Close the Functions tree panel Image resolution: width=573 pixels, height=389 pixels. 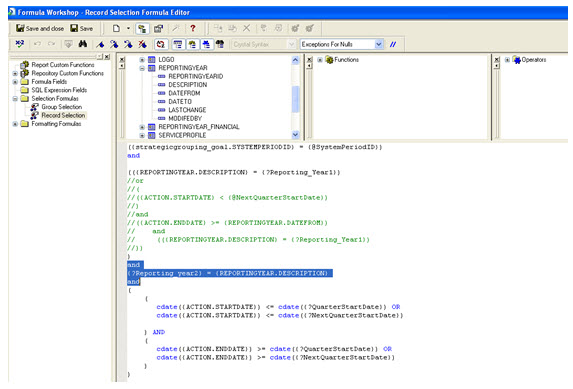[x=310, y=59]
